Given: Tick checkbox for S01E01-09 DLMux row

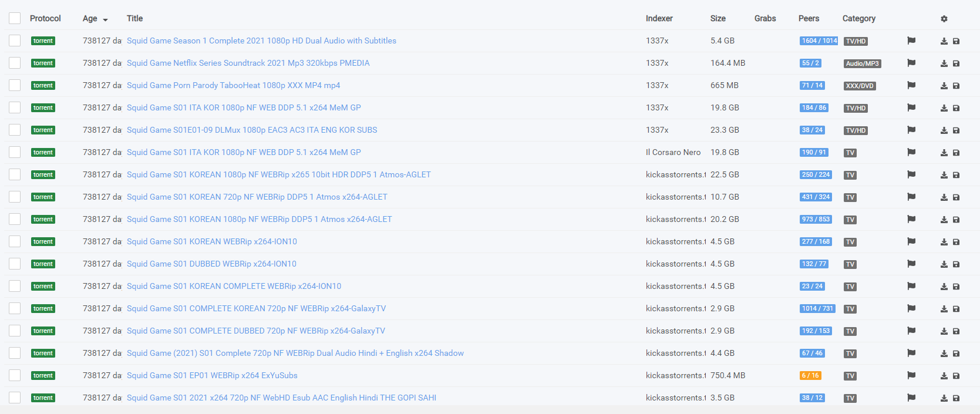Looking at the screenshot, I should [x=15, y=130].
